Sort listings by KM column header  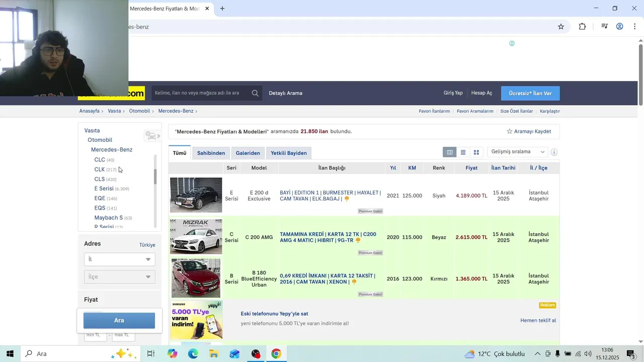click(x=412, y=168)
